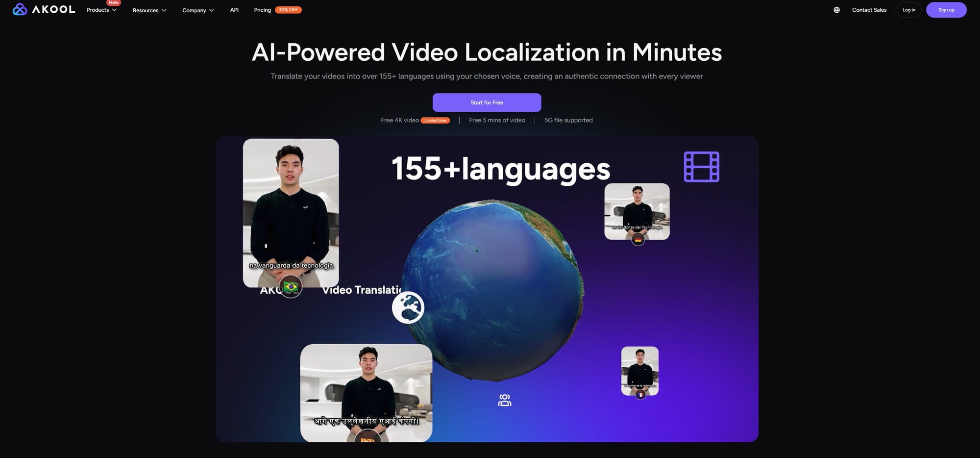980x458 pixels.
Task: Click the purple film strip icon
Action: [702, 167]
